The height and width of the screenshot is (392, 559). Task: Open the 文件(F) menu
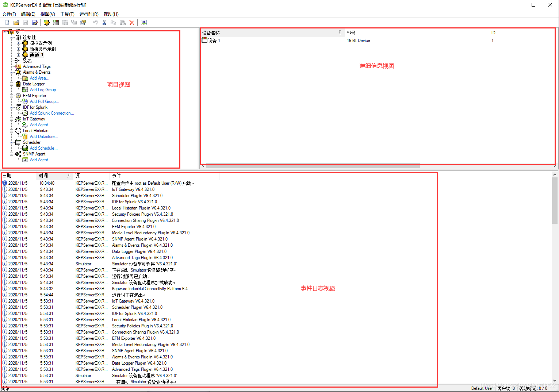tap(9, 14)
